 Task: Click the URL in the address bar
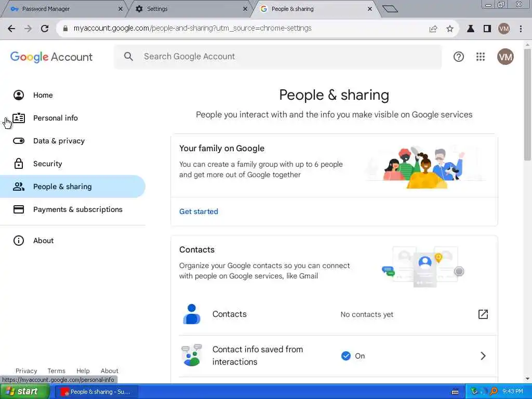tap(192, 29)
